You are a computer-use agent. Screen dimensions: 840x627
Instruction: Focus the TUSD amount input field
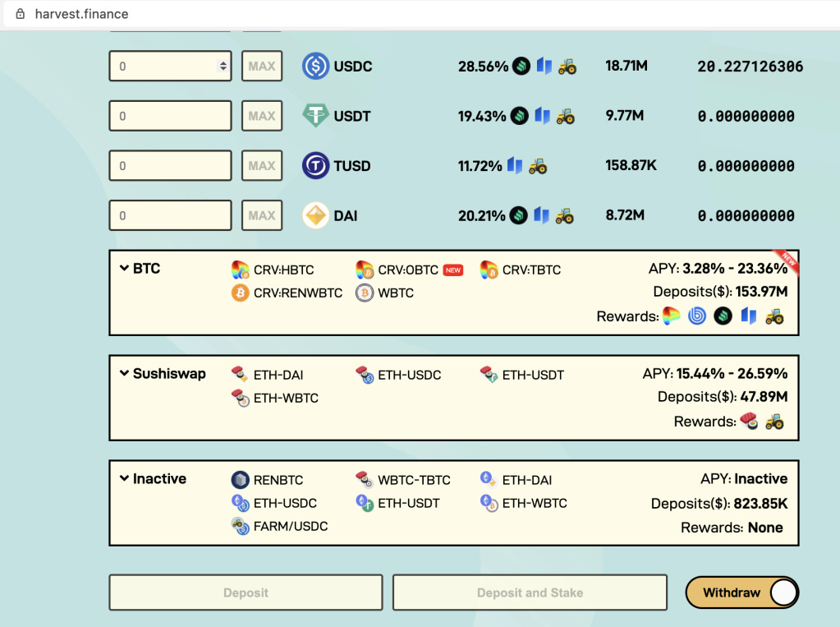point(170,166)
